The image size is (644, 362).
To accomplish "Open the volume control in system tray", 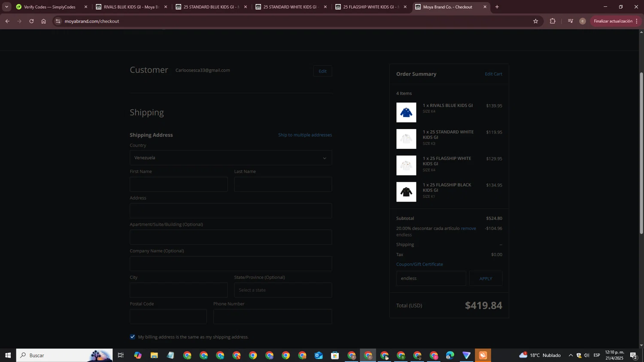I will 586,355.
